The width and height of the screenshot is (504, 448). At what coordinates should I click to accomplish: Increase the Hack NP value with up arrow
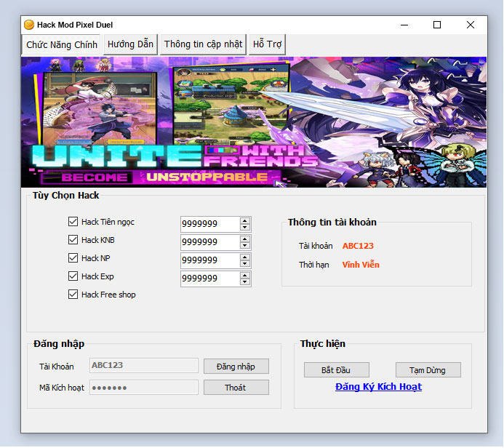[x=245, y=257]
